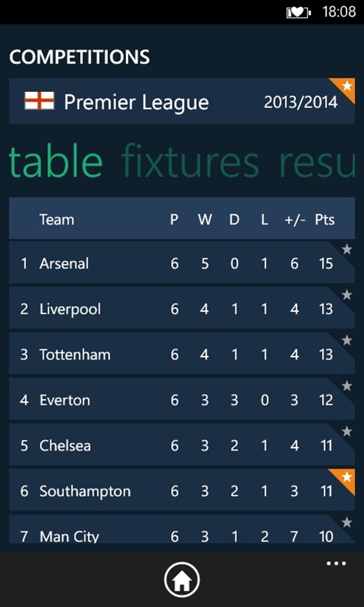Image resolution: width=364 pixels, height=607 pixels.
Task: Open the results tab
Action: point(317,161)
